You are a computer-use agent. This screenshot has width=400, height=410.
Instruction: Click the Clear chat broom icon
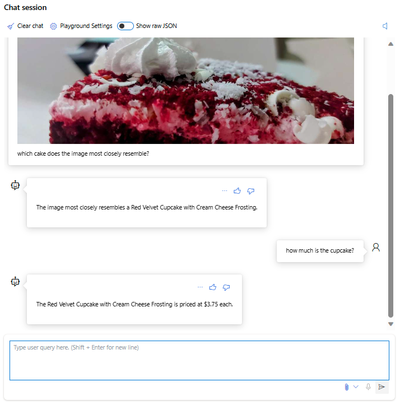tap(11, 26)
